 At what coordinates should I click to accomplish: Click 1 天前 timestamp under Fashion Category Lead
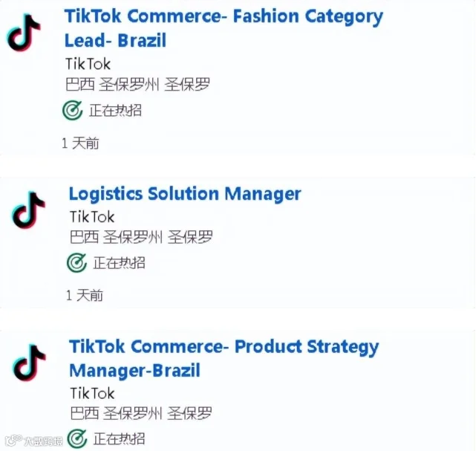click(x=80, y=143)
